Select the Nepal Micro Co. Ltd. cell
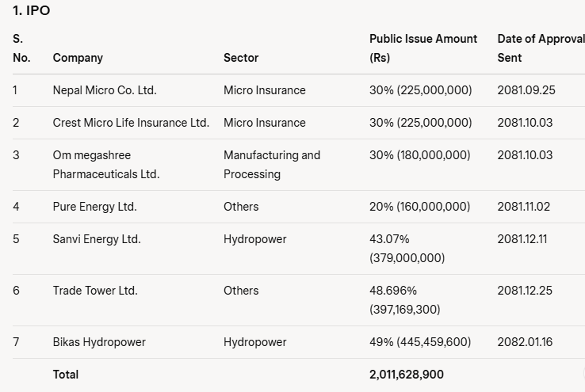585x392 pixels. pyautogui.click(x=105, y=90)
